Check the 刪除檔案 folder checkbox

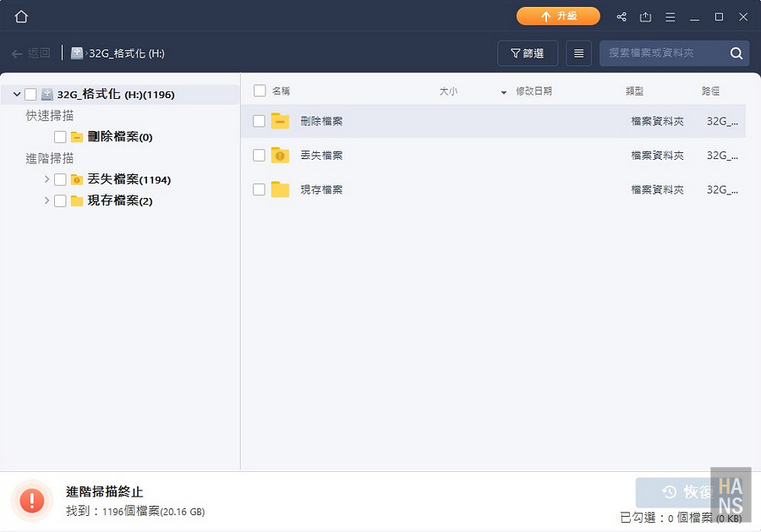(x=259, y=121)
